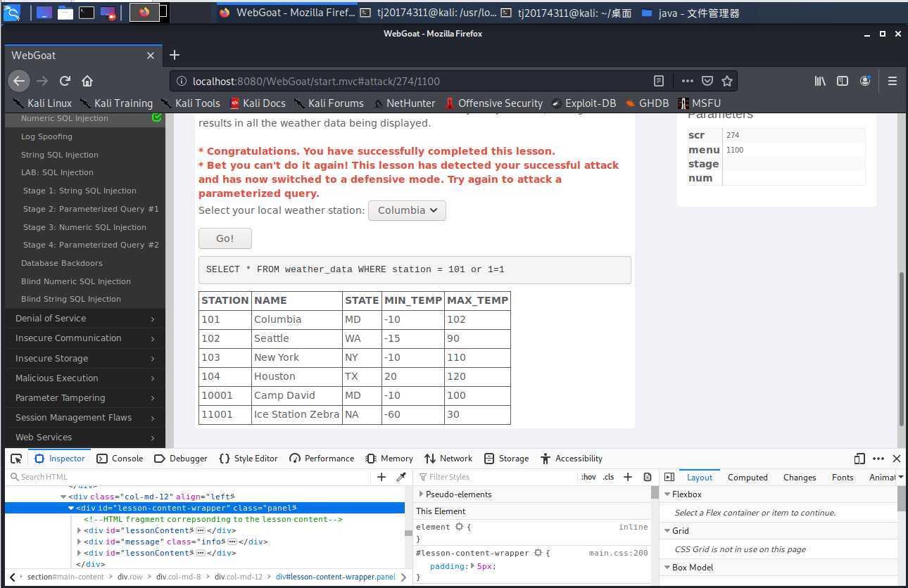Click the Ice Station Zebra table cell
908x588 pixels.
point(297,414)
